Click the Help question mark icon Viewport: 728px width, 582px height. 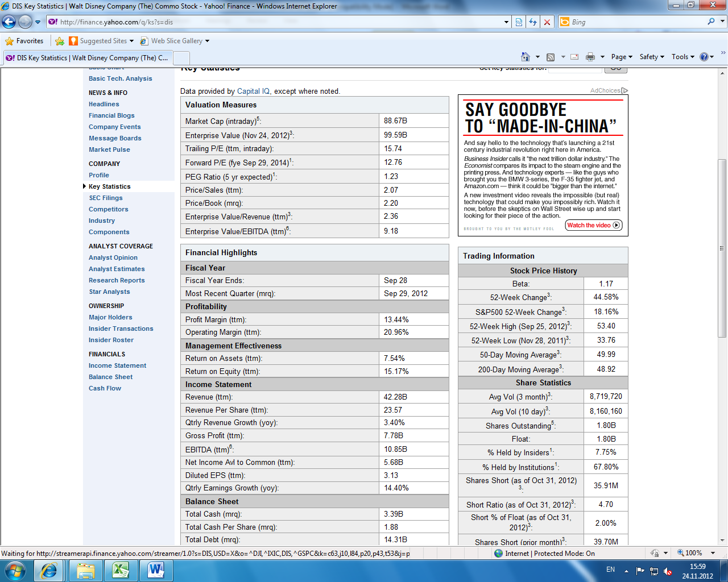704,57
